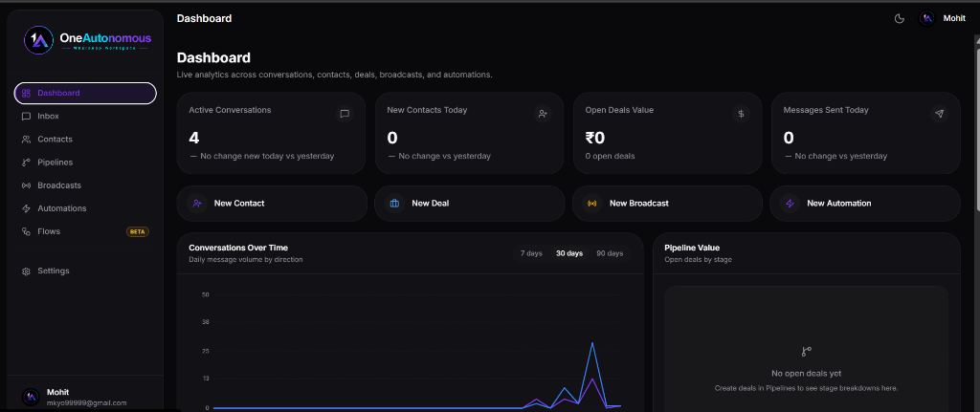Click the Conversations Over Time heading

coord(238,248)
